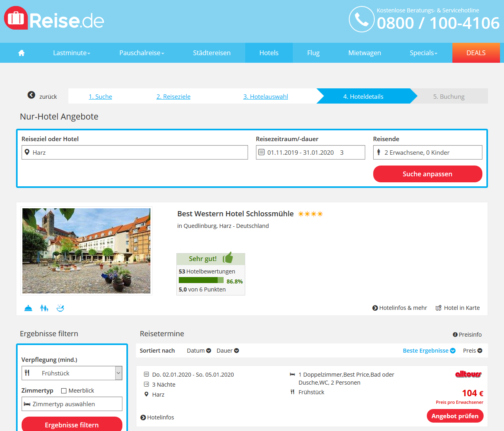Sort results by Dauer
The height and width of the screenshot is (431, 504).
coord(228,351)
